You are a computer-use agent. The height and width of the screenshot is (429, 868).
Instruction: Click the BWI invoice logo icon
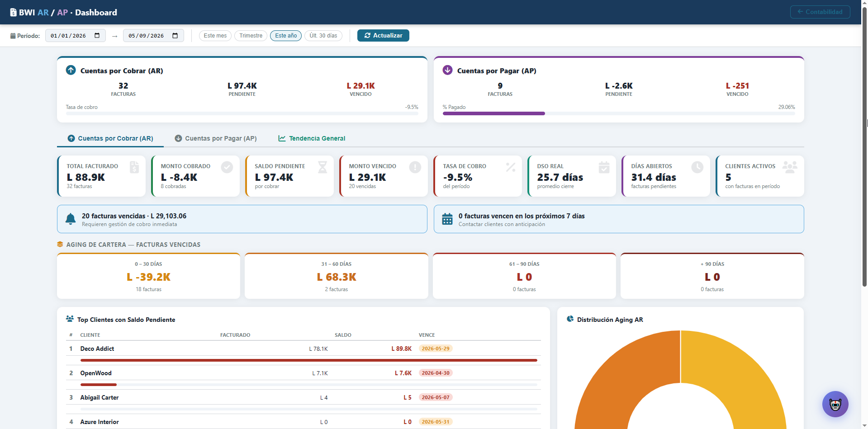click(x=13, y=13)
